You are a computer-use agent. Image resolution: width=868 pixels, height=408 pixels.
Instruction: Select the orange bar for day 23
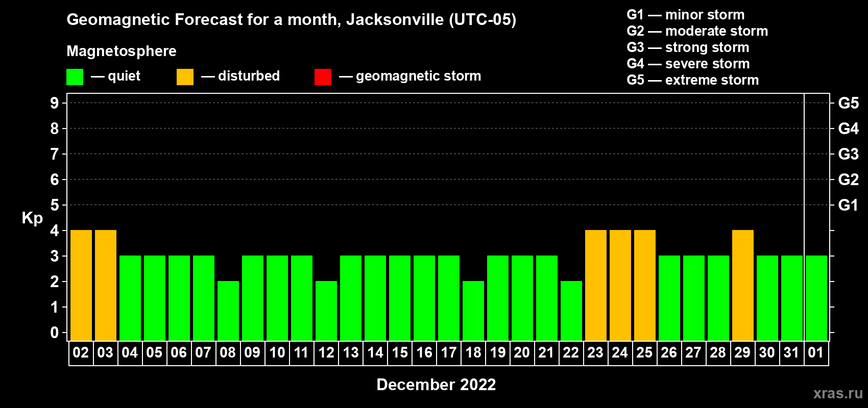point(596,285)
